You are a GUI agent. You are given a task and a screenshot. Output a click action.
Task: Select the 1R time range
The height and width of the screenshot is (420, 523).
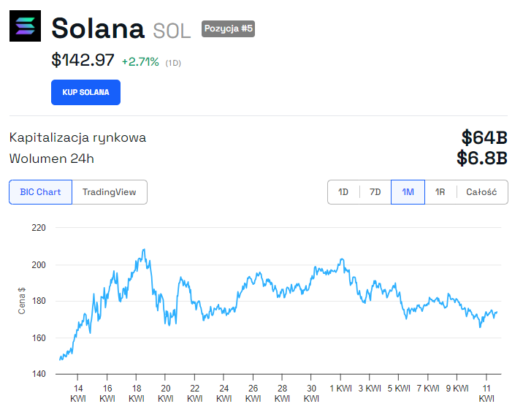pyautogui.click(x=440, y=192)
